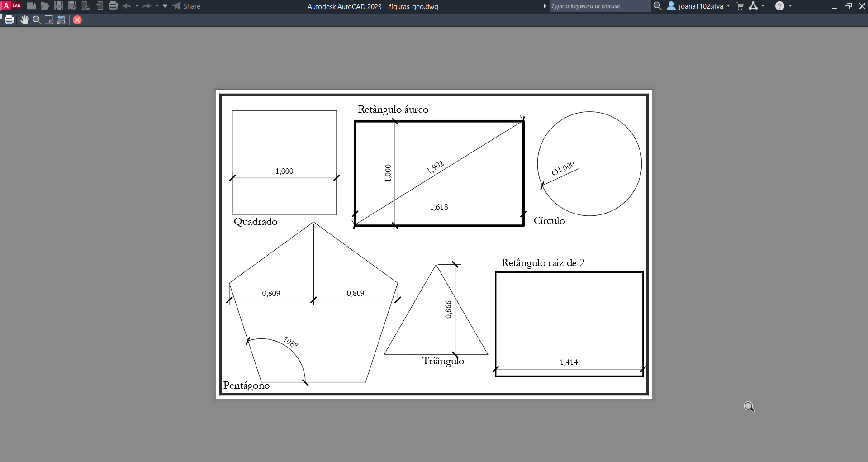The width and height of the screenshot is (868, 462).
Task: Click the "Retângulo áureo" label
Action: click(393, 110)
